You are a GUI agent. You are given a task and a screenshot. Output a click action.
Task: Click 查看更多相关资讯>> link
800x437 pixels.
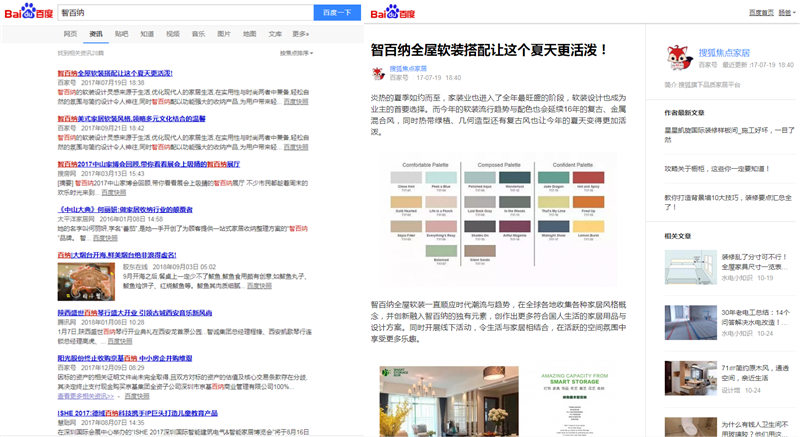pos(86,396)
